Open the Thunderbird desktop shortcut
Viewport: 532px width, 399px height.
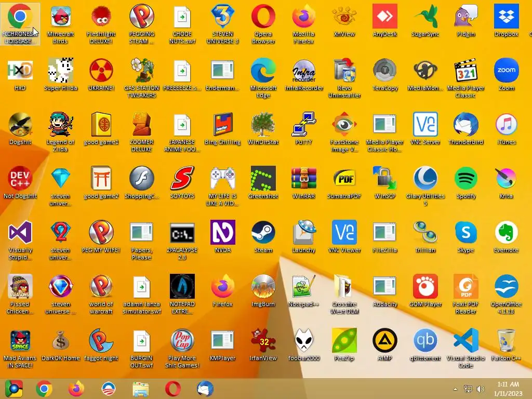pos(465,124)
